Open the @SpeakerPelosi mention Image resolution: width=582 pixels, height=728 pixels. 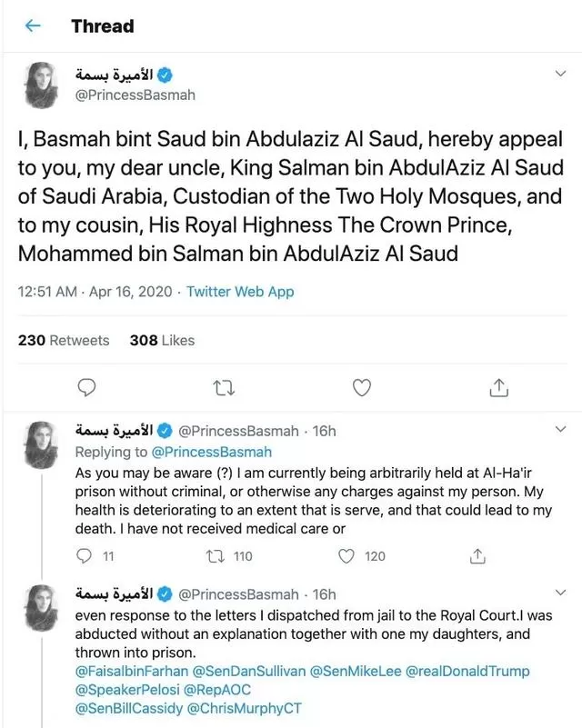click(x=127, y=690)
